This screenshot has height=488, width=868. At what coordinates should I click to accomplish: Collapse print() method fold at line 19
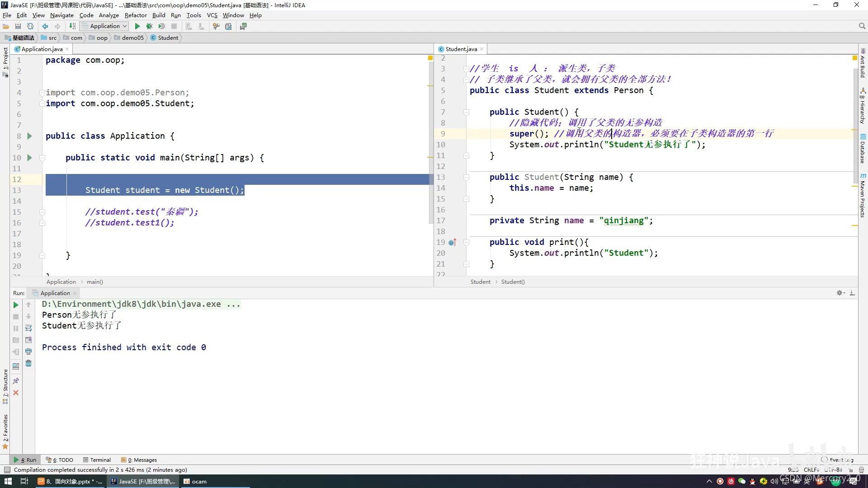(x=466, y=242)
